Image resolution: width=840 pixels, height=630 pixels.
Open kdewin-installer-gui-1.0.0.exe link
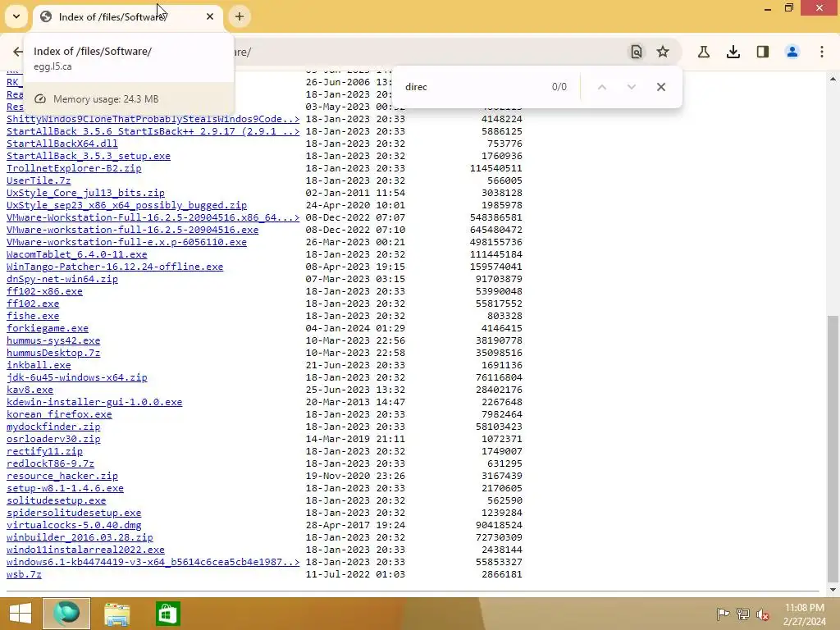pos(94,402)
